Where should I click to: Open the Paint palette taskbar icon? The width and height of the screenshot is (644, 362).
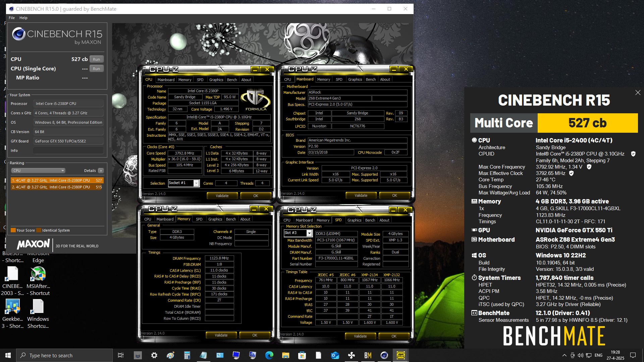170,355
